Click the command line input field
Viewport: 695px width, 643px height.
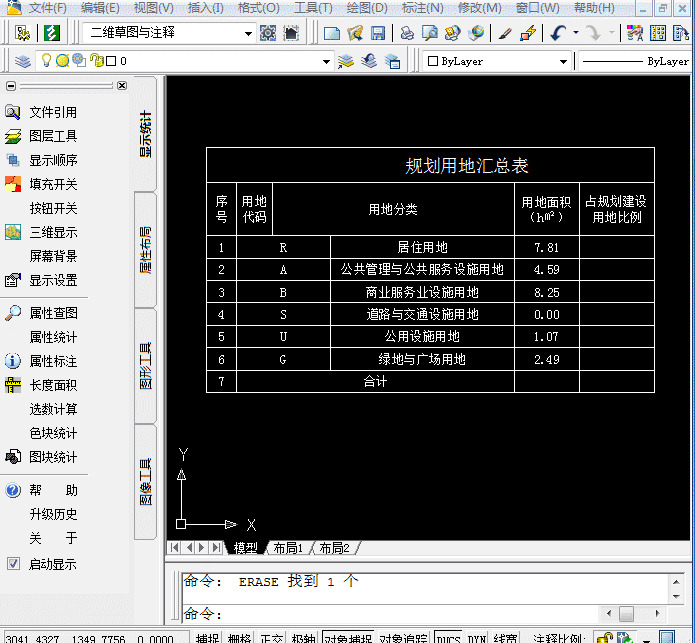click(x=390, y=614)
